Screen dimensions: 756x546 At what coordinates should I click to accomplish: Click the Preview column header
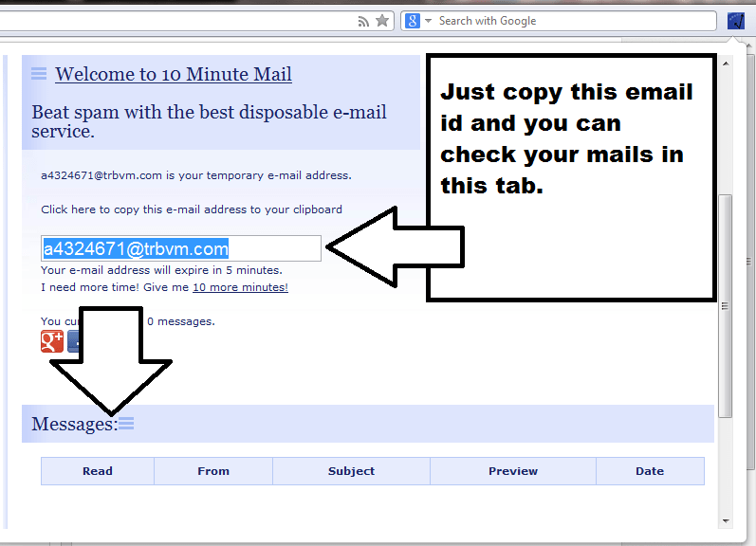pyautogui.click(x=513, y=471)
